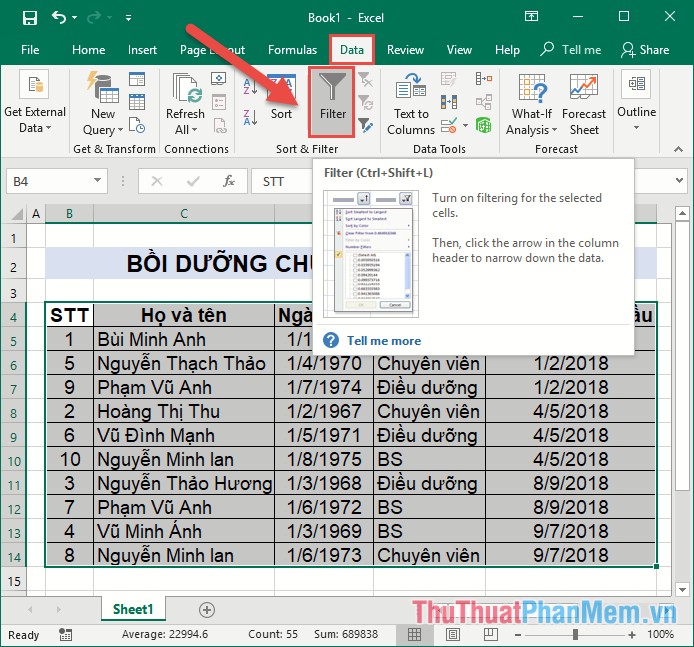Select cell Nguyễn Thạch Thảo
694x647 pixels.
(184, 363)
